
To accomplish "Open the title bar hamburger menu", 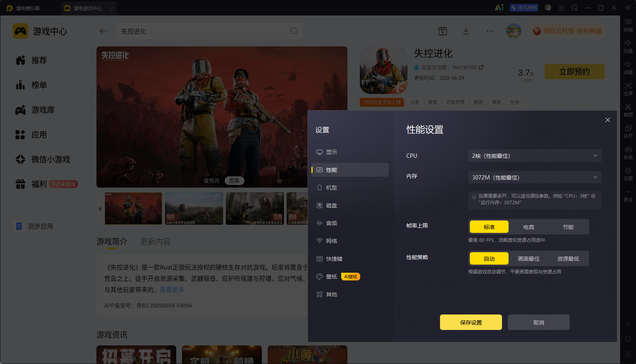I will (561, 8).
